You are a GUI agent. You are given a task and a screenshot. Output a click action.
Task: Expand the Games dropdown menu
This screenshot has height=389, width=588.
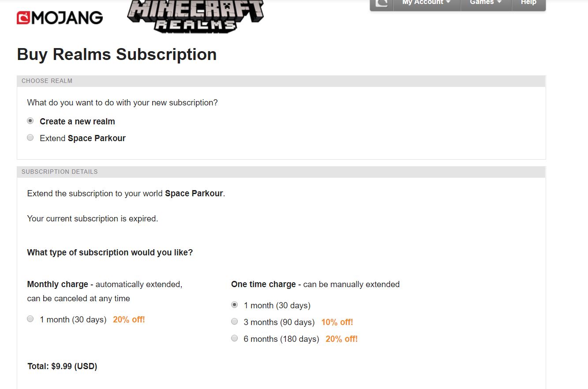(486, 4)
